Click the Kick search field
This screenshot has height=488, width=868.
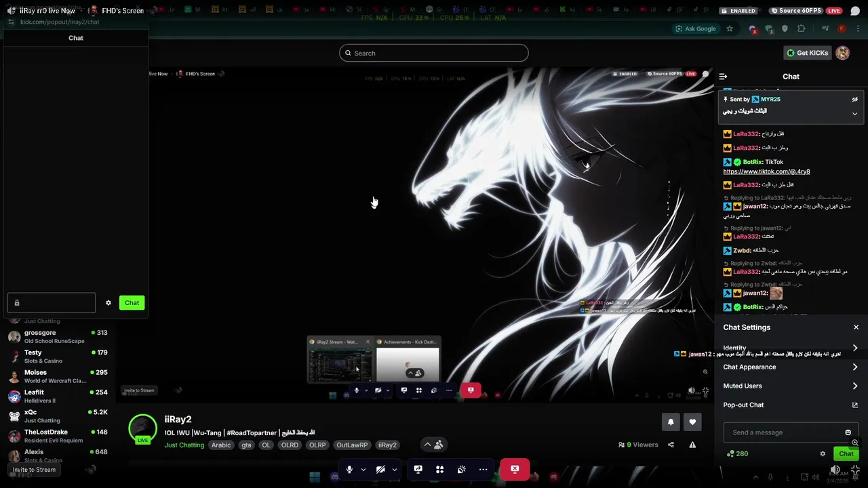click(434, 53)
